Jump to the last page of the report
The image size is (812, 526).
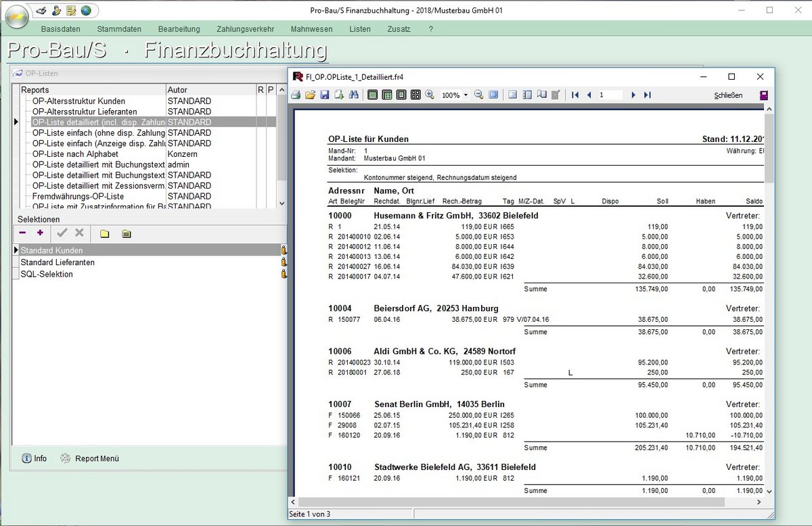(x=647, y=95)
